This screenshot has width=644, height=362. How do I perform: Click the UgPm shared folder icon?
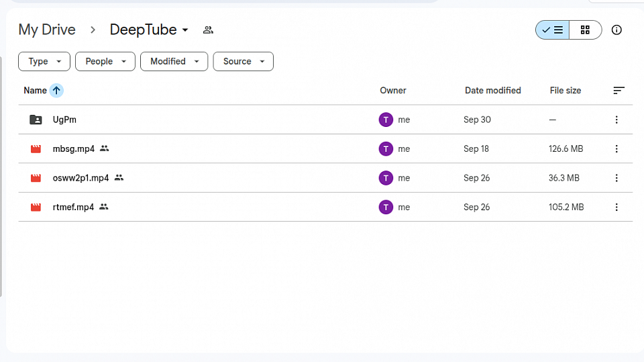36,120
